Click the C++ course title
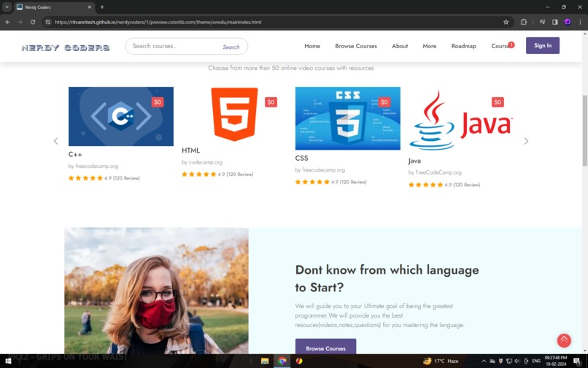The image size is (588, 368). [75, 154]
